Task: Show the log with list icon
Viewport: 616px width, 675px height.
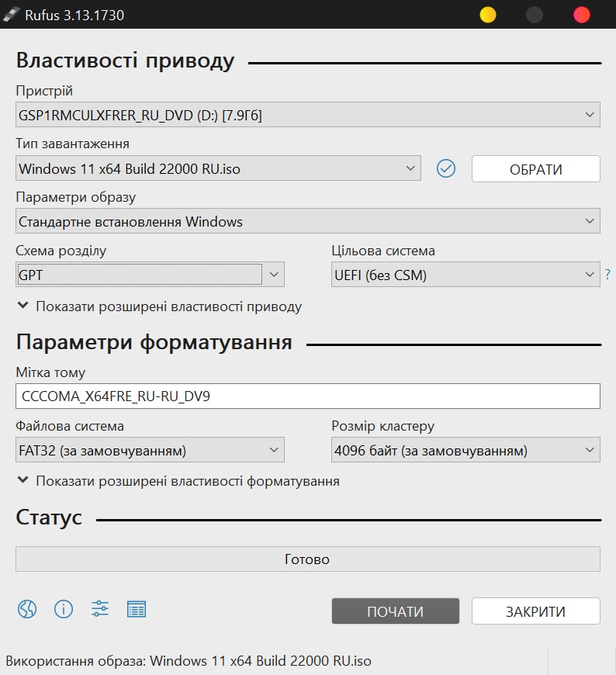Action: [137, 609]
